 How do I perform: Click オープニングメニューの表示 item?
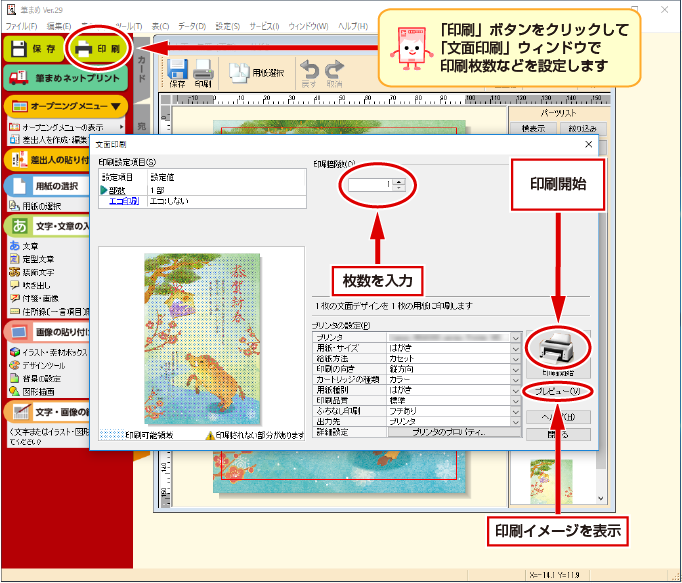pyautogui.click(x=63, y=127)
